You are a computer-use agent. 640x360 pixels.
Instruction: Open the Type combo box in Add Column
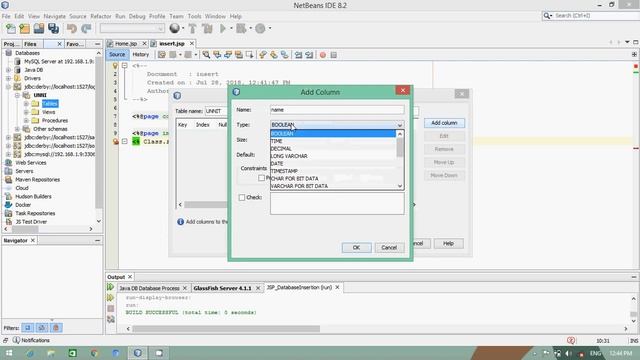point(337,125)
